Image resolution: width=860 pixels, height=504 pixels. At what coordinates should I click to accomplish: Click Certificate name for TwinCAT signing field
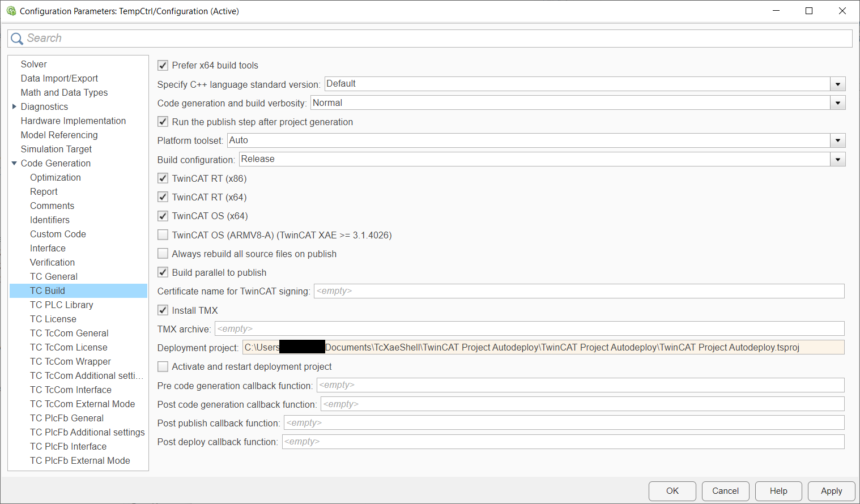pos(579,291)
